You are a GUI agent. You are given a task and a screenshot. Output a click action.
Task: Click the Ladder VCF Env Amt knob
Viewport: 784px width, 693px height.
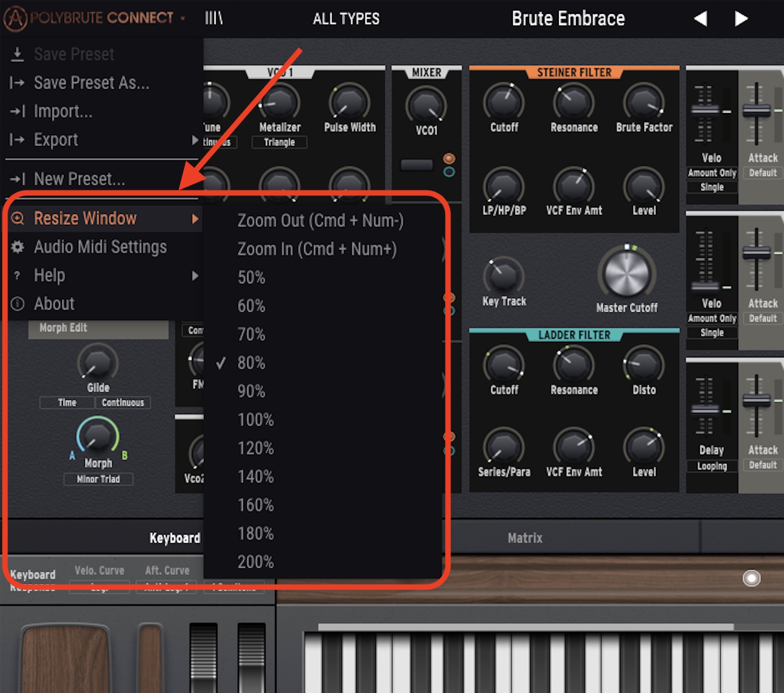pos(573,447)
